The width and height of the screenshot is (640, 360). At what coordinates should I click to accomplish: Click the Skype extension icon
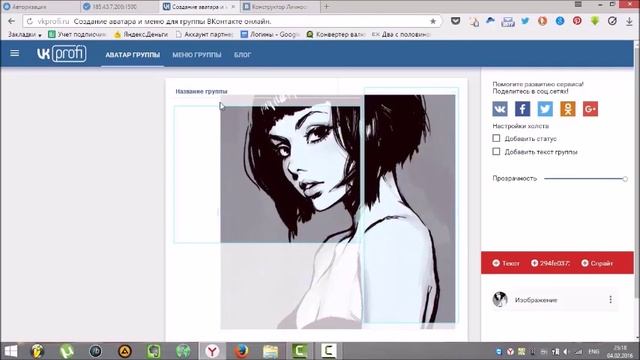(560, 21)
